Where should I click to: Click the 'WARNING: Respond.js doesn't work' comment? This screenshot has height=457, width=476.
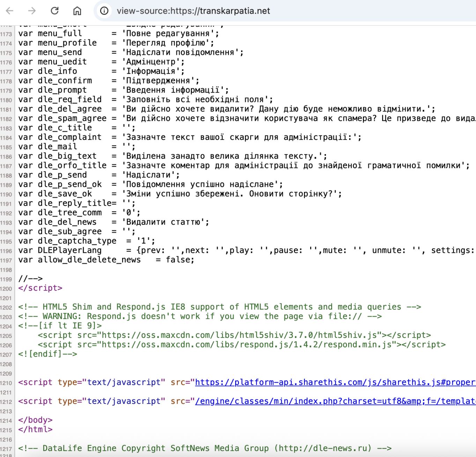click(200, 316)
